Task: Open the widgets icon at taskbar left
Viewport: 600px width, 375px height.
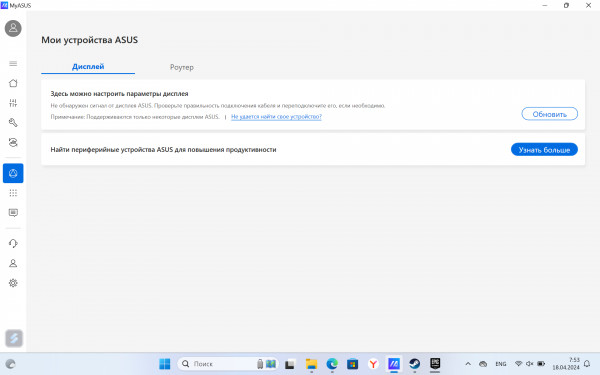Action: tap(10, 364)
